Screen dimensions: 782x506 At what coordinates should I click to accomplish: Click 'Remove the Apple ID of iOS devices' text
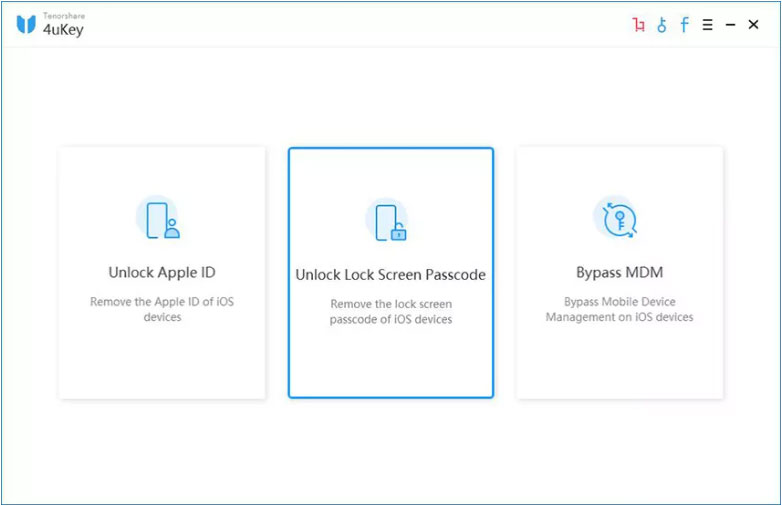pos(162,309)
